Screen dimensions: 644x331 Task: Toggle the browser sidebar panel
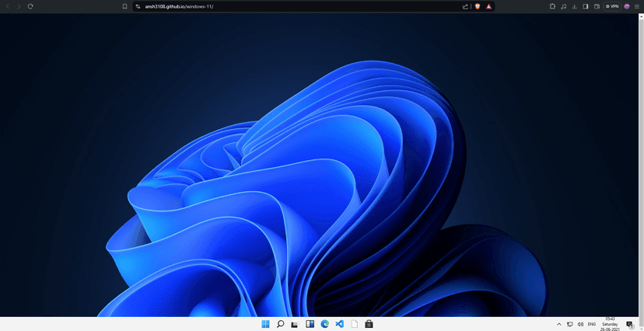tap(585, 6)
